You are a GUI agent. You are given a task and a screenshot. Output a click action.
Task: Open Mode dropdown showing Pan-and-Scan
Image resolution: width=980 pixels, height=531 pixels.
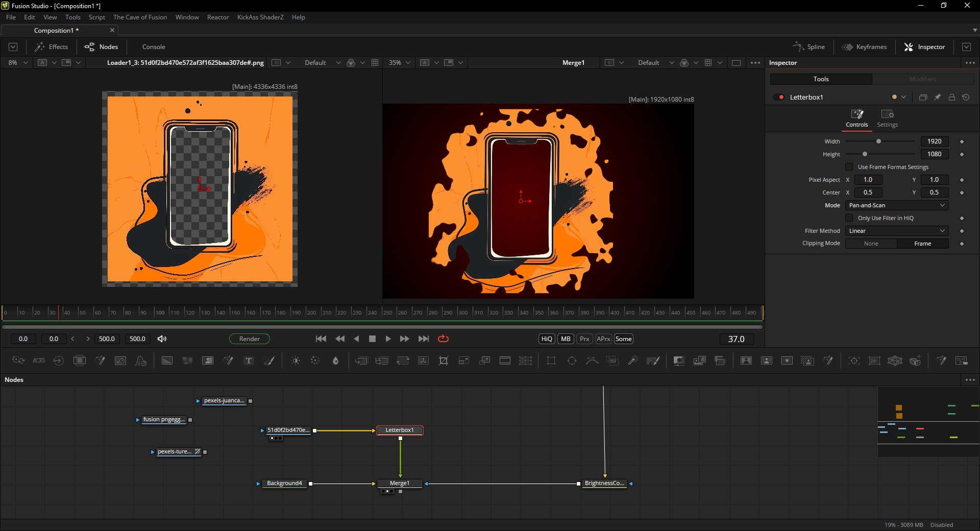[897, 205]
